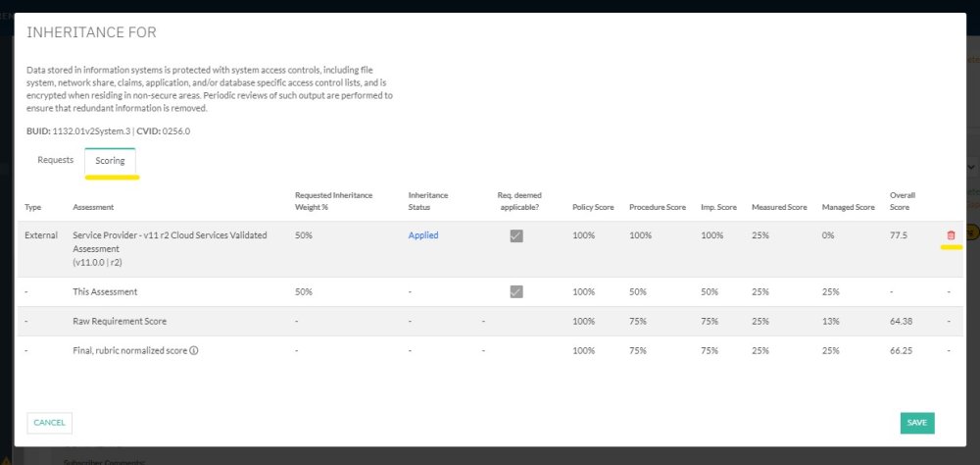Click the Requested Inheritance Weight % header
980x465 pixels.
coord(333,201)
